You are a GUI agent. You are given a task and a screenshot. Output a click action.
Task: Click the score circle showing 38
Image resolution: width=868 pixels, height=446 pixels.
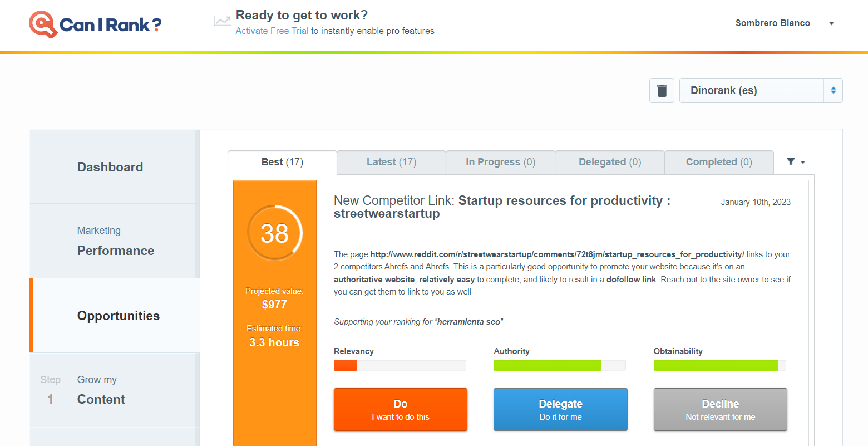coord(274,233)
